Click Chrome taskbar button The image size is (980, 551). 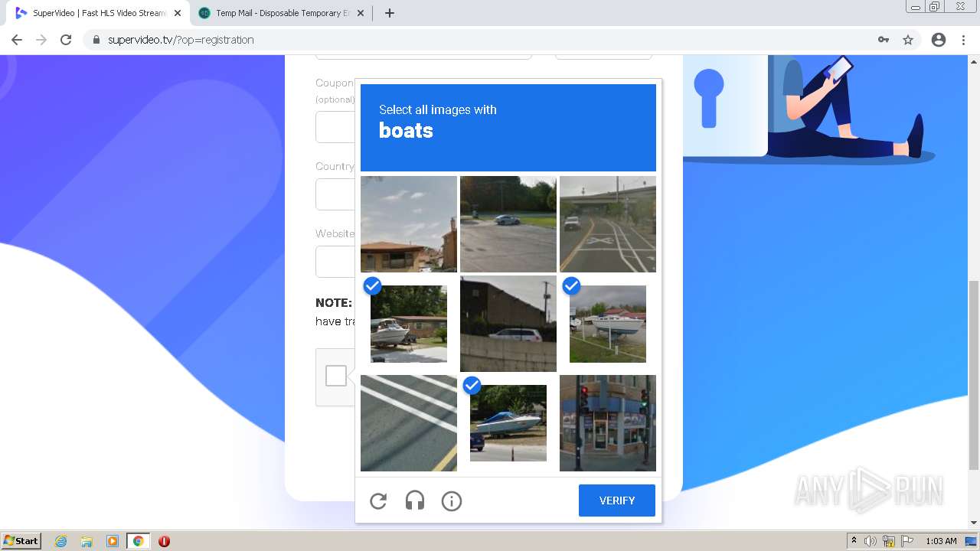tap(139, 541)
